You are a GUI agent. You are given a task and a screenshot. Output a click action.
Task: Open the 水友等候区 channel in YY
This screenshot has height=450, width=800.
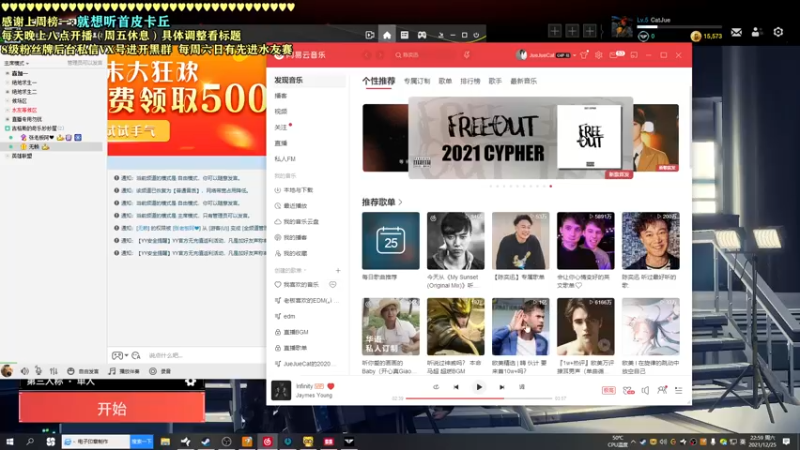[24, 110]
